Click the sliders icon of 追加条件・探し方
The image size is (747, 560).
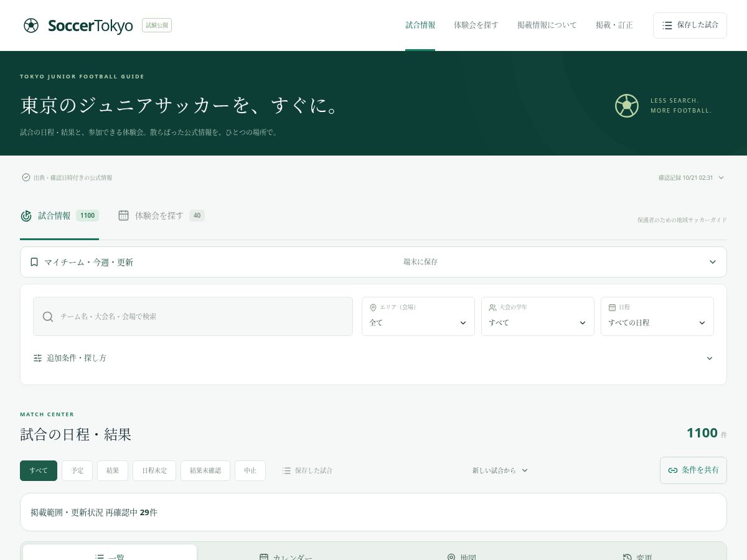[x=38, y=358]
